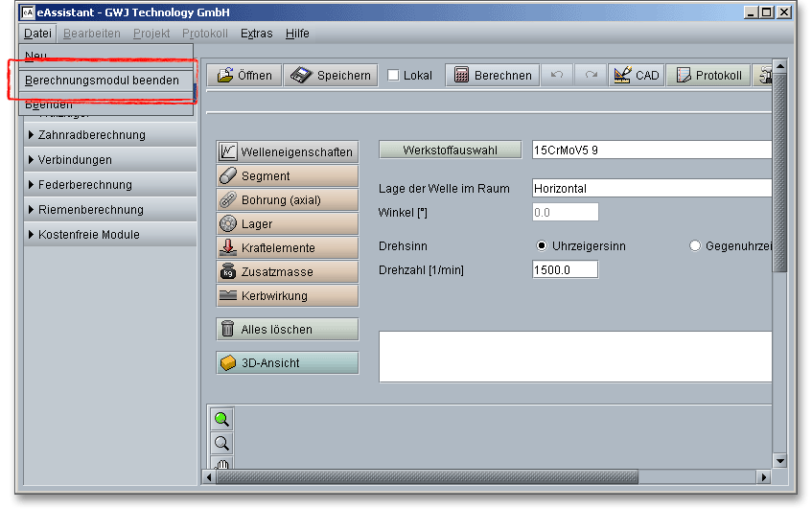The height and width of the screenshot is (509, 812).
Task: Select Uhrzeigersinn rotation direction
Action: [543, 246]
